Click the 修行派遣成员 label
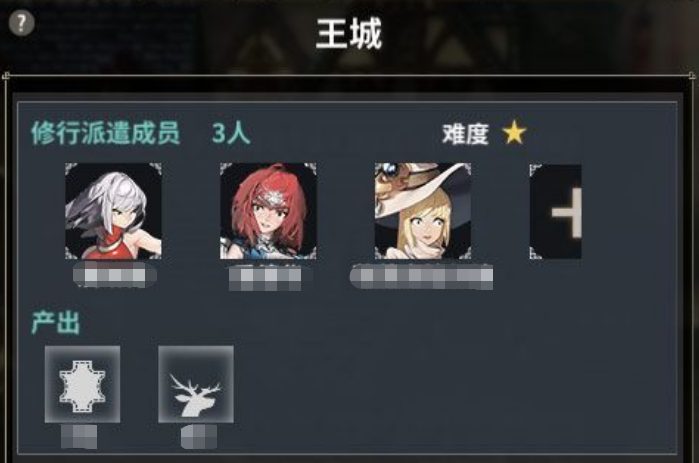The width and height of the screenshot is (699, 463). coord(106,133)
